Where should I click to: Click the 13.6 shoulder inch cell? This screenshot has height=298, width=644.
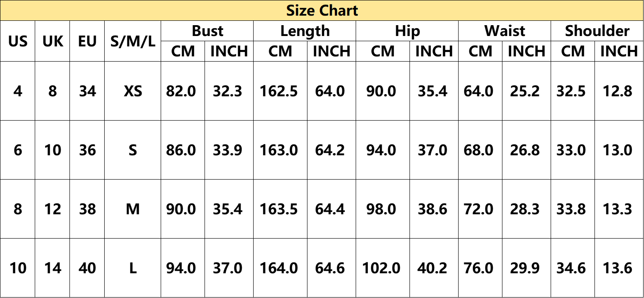tap(618, 268)
